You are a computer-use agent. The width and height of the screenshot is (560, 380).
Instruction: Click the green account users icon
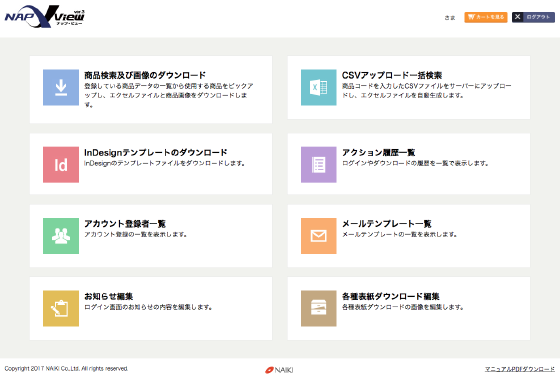tap(61, 236)
